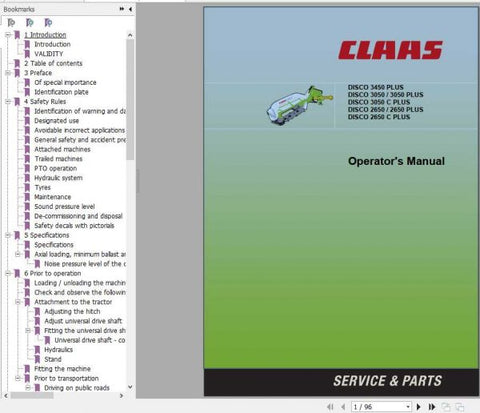The height and width of the screenshot is (413, 480).
Task: Open Avoidable incorrect applications bookmark
Action: pyautogui.click(x=80, y=130)
